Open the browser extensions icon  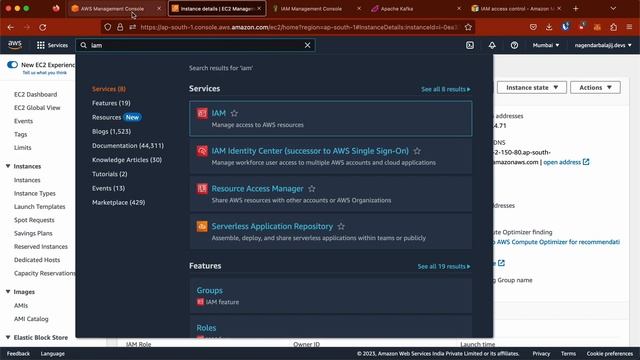click(613, 27)
